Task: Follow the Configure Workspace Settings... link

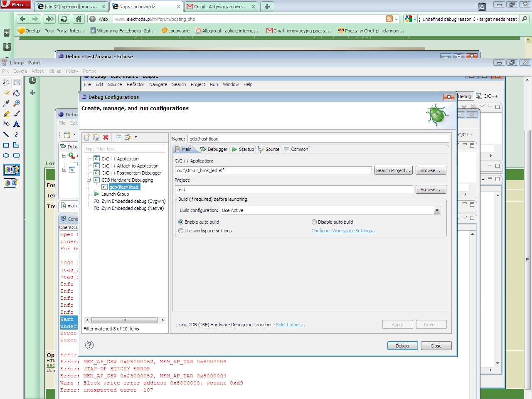Action: (x=344, y=231)
